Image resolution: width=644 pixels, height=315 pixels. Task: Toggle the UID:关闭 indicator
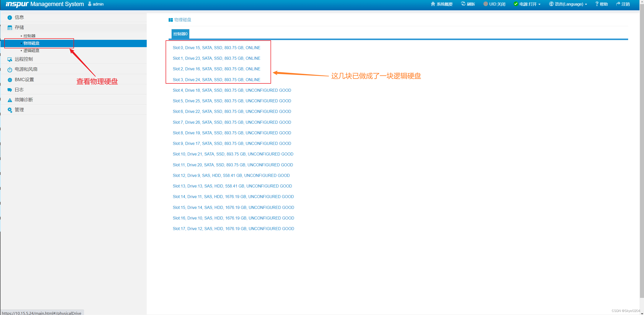pos(494,4)
